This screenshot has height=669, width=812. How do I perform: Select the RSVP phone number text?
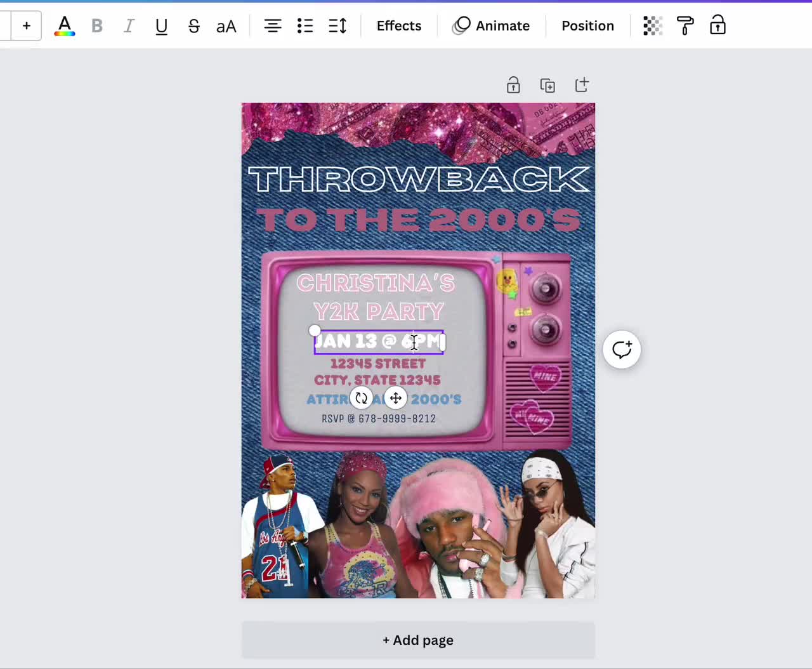(379, 419)
